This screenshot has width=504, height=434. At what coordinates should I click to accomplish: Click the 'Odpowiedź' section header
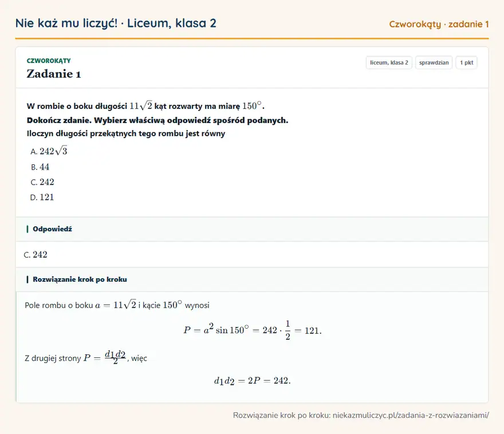[252, 229]
